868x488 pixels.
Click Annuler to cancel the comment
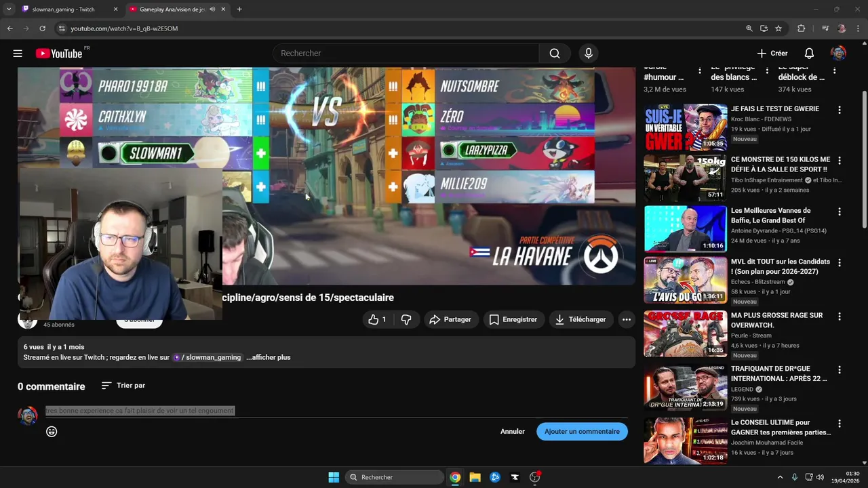pyautogui.click(x=513, y=432)
